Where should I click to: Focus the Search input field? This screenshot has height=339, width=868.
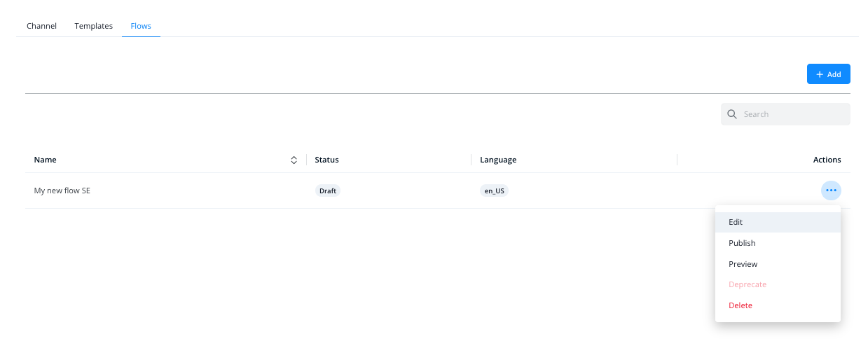click(x=785, y=114)
